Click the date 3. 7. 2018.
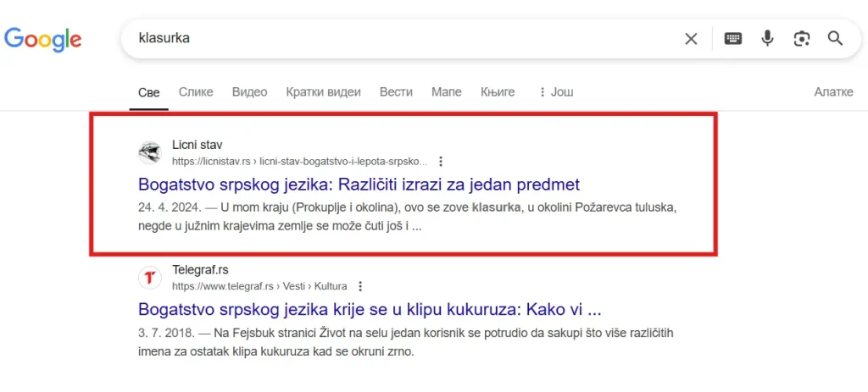Image resolution: width=868 pixels, height=392 pixels. tap(166, 334)
